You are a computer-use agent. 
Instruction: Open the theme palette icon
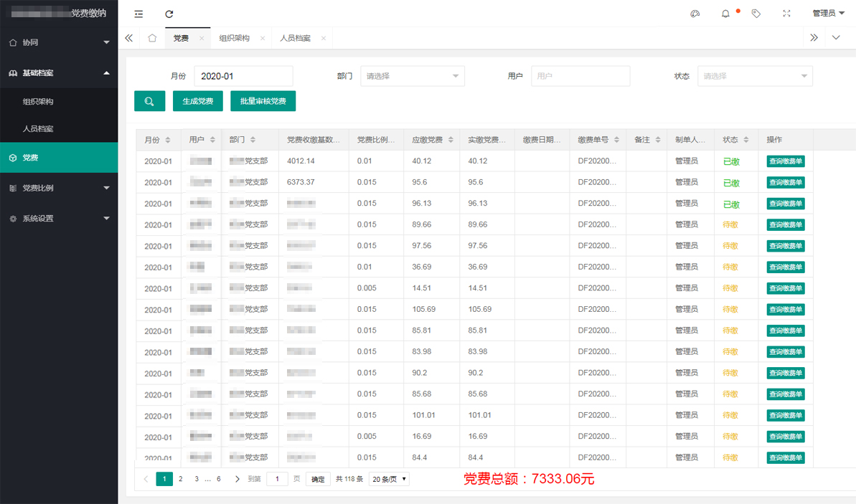695,14
